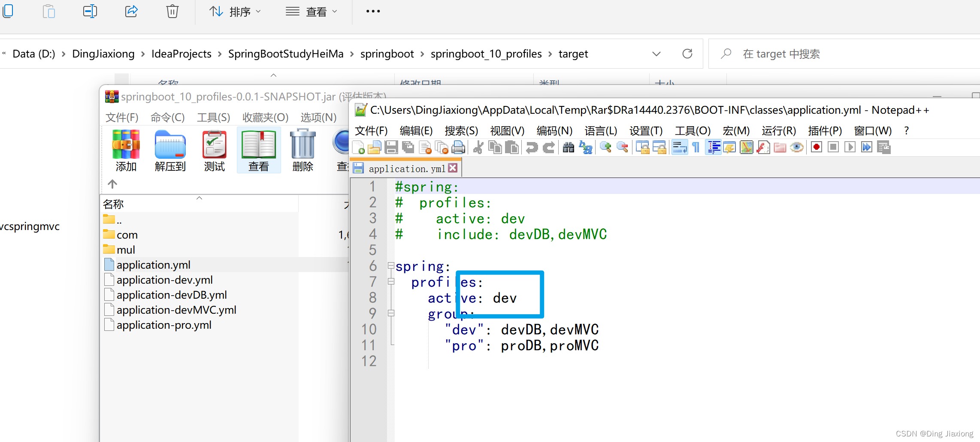
Task: Open Notepad++ 编码(N) menu
Action: [554, 130]
